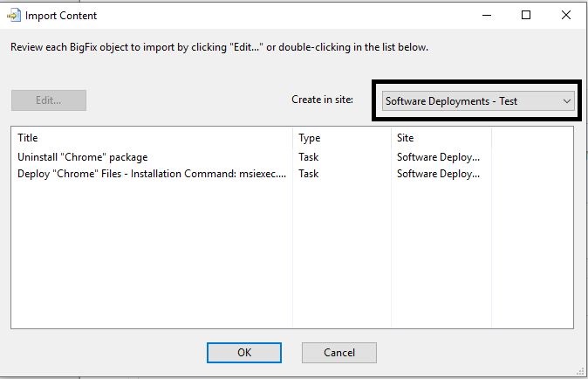588x379 pixels.
Task: Click the Edit... button
Action: pyautogui.click(x=49, y=100)
